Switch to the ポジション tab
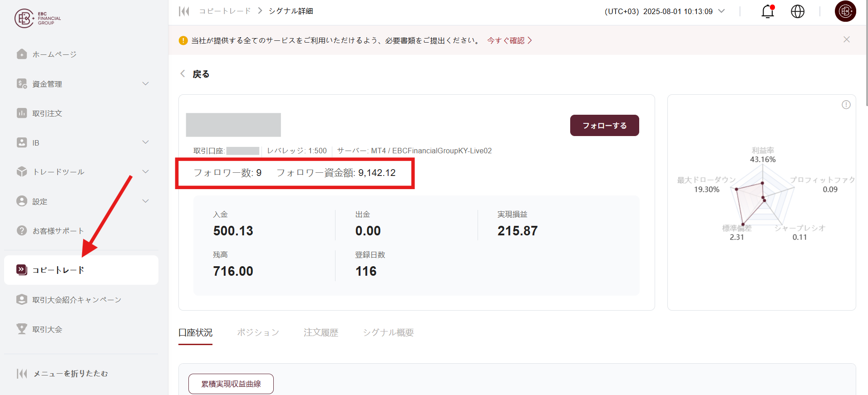Viewport: 868px width, 395px height. tap(258, 332)
